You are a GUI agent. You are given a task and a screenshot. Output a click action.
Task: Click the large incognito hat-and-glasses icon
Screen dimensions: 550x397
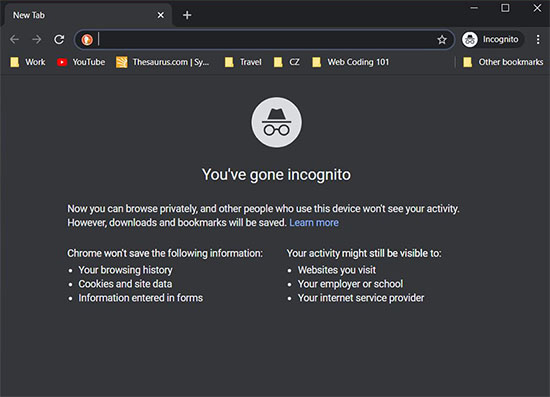(x=276, y=122)
